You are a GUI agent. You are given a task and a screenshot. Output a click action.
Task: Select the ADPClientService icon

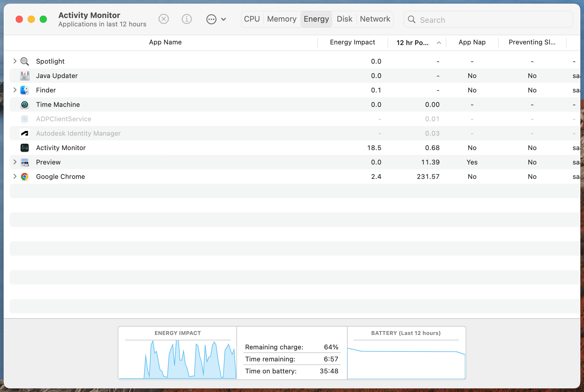(25, 119)
